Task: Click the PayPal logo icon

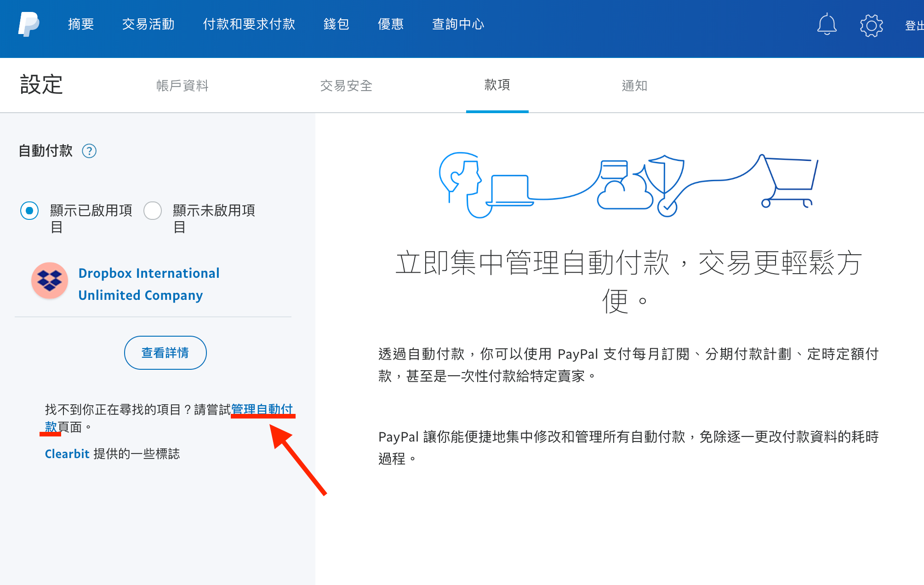Action: (x=29, y=24)
